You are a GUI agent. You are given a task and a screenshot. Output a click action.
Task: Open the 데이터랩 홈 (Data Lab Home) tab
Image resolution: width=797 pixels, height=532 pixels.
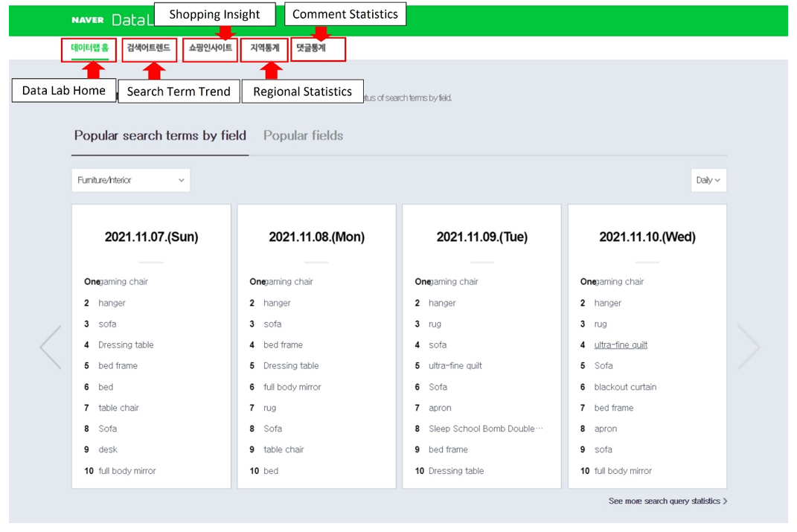[x=89, y=48]
